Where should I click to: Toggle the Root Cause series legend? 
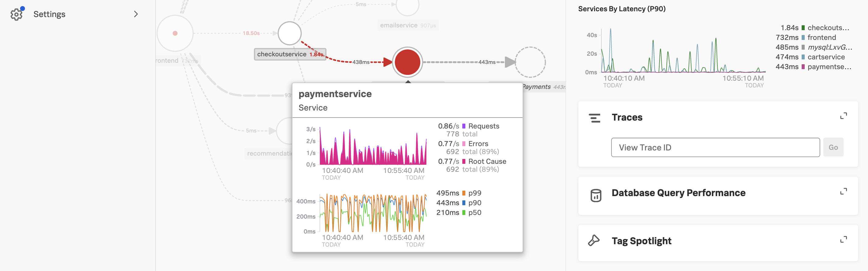point(487,161)
